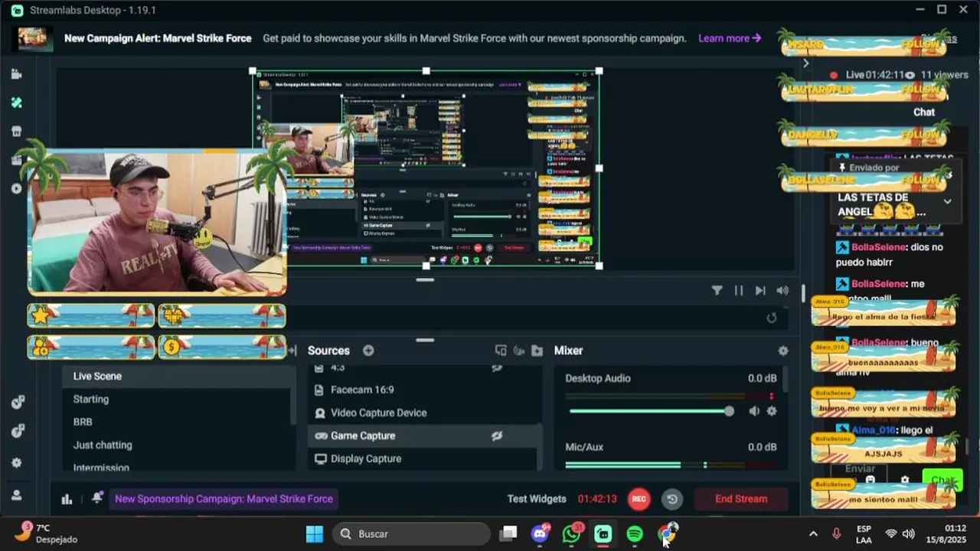Open the Settings gear in left sidebar

coord(17,463)
